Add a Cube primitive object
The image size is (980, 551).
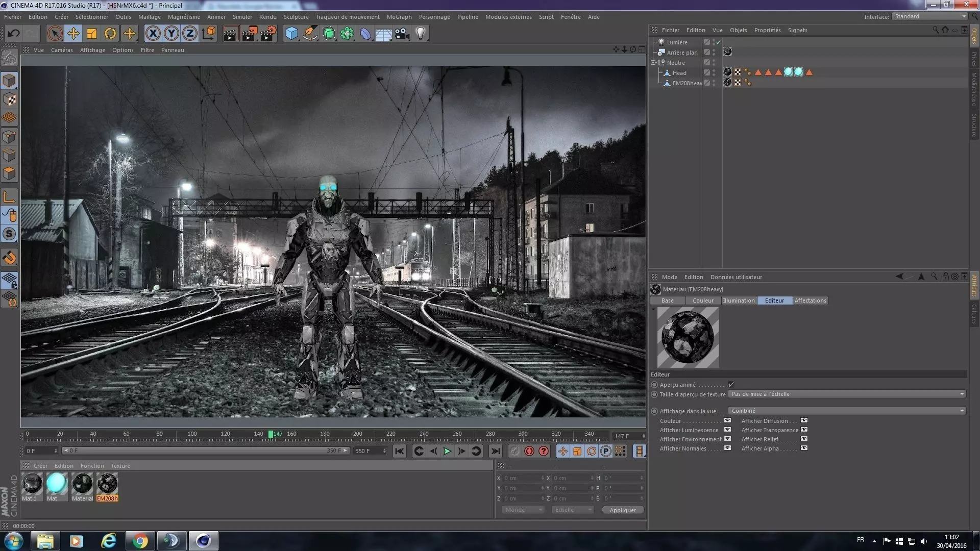tap(291, 34)
